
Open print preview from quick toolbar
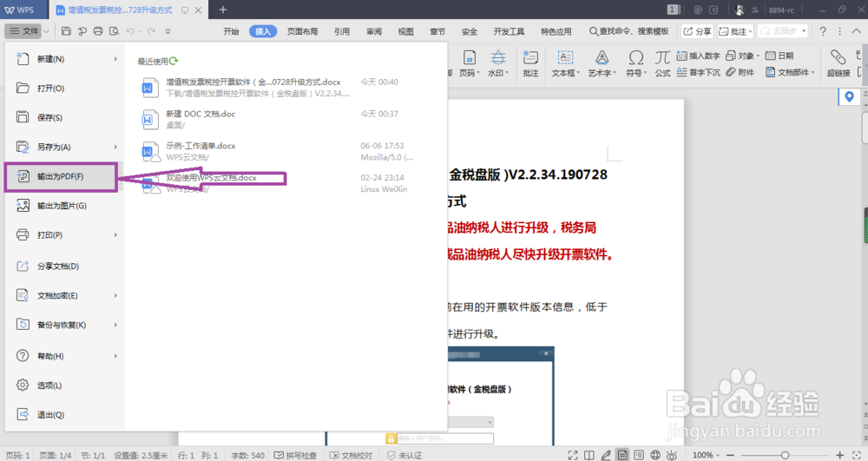(x=114, y=31)
